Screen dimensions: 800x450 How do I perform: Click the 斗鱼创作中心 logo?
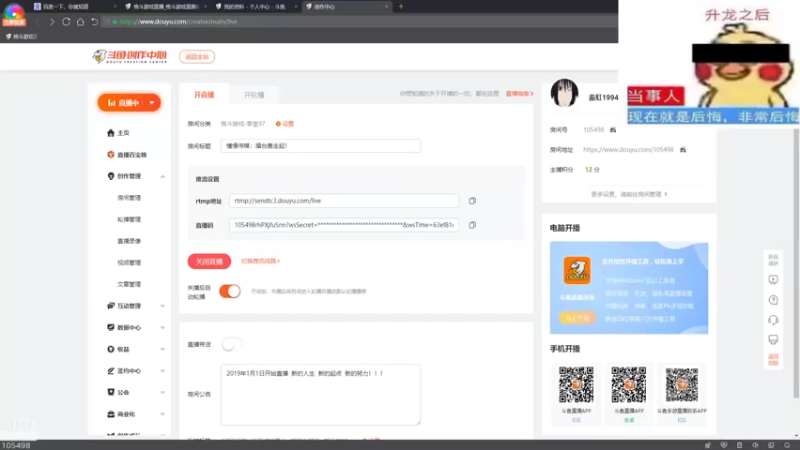tap(130, 57)
